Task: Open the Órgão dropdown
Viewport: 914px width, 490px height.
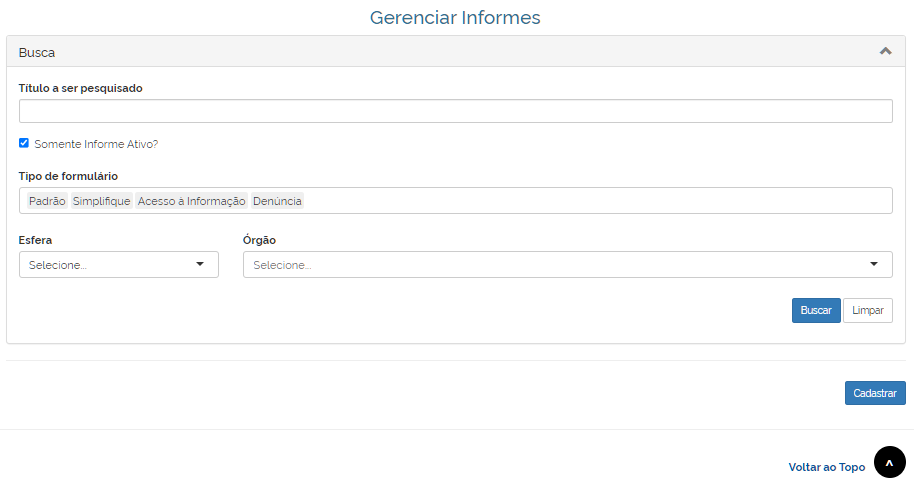Action: [x=568, y=265]
